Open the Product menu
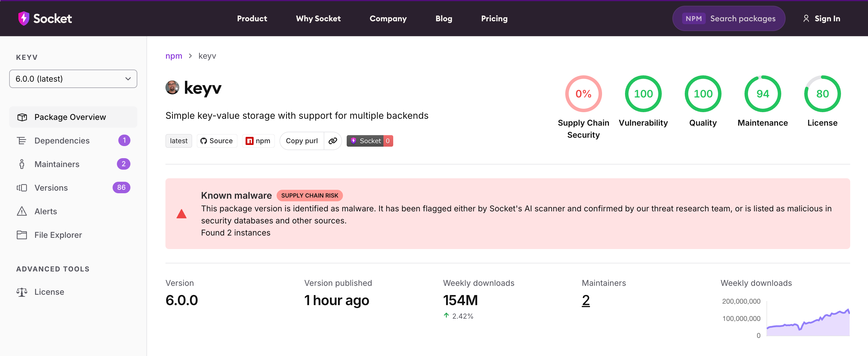The width and height of the screenshot is (868, 356). pos(252,19)
